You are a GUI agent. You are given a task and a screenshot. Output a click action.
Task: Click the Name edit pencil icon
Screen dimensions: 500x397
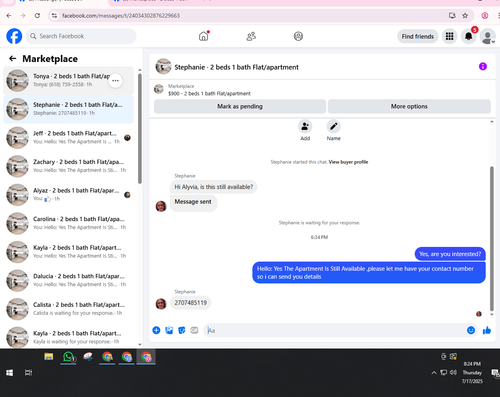(334, 127)
